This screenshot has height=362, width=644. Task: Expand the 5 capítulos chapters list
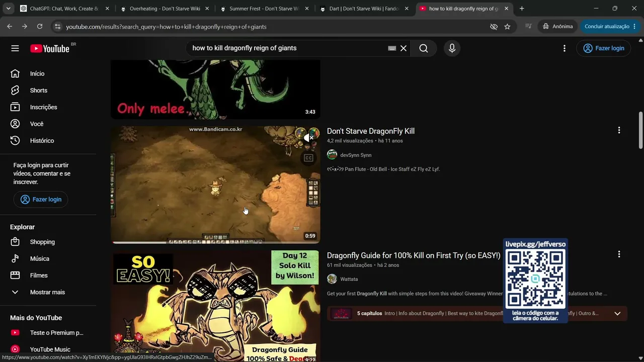click(x=617, y=314)
